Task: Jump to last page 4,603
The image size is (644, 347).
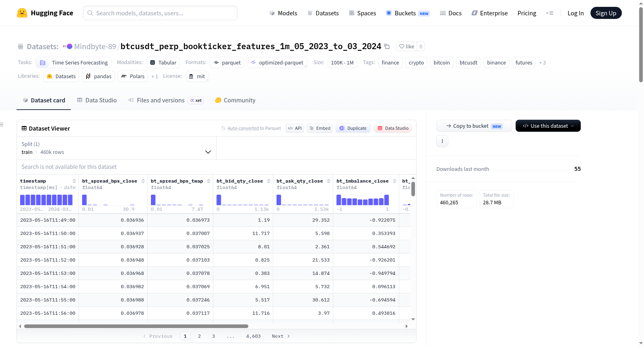Action: (x=254, y=336)
